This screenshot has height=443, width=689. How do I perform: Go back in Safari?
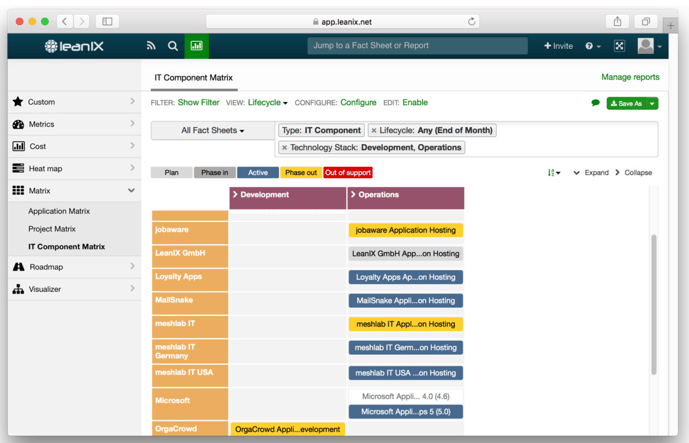click(65, 21)
